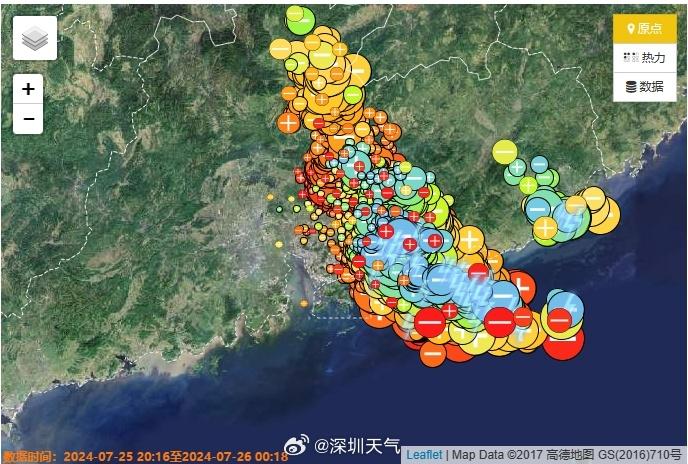
Task: Click the yellow-green minus marker in northeast cluster
Action: [505, 152]
